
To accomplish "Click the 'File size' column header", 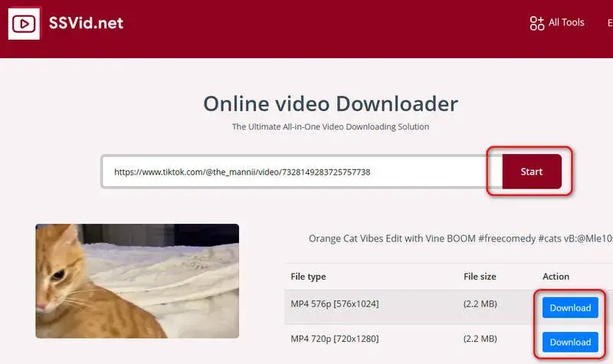I will pos(480,277).
